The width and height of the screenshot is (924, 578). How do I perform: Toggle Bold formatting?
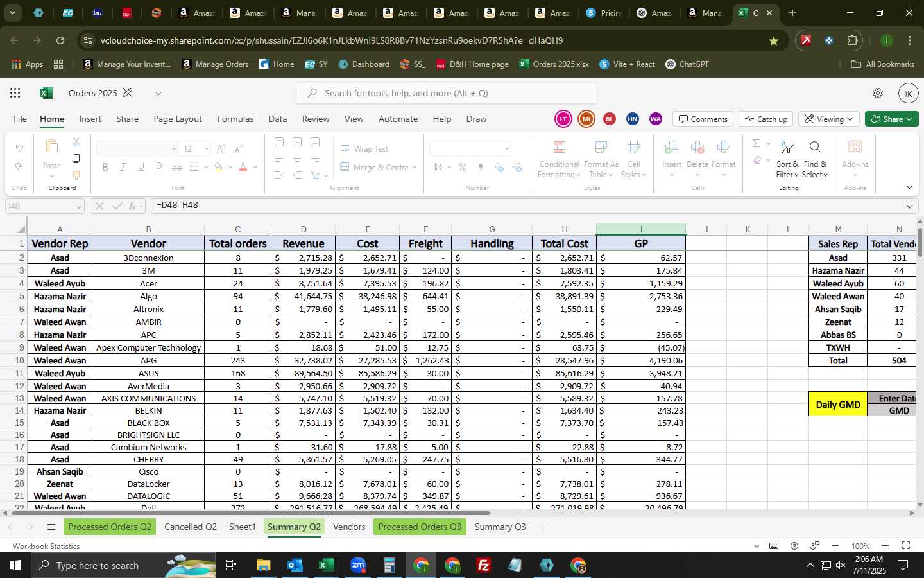pos(105,167)
